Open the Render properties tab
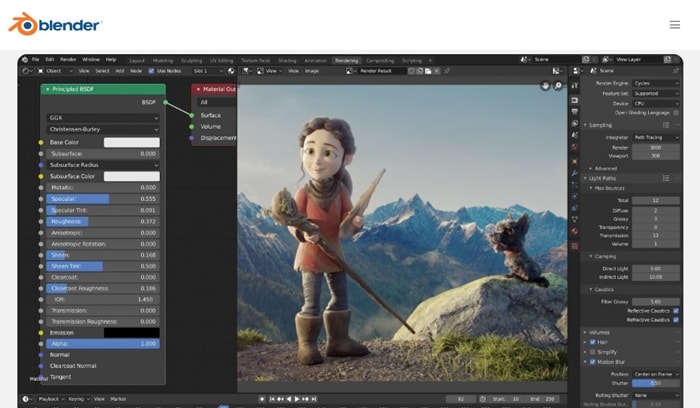The image size is (700, 408). click(575, 100)
